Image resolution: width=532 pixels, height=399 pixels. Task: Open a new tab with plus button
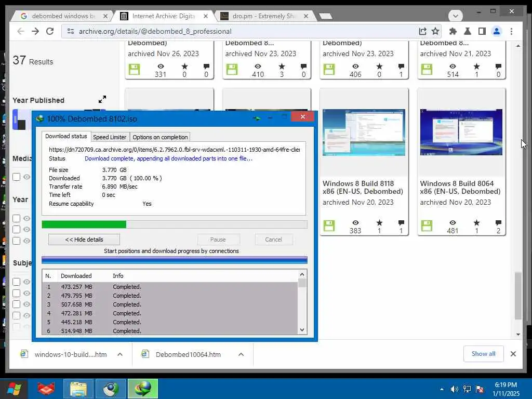pyautogui.click(x=326, y=16)
